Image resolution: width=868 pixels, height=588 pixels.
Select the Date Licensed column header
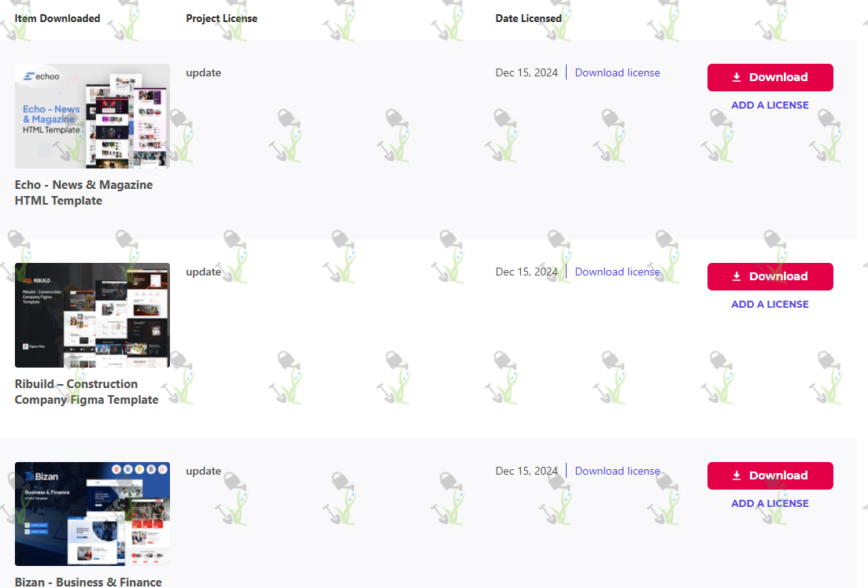(x=528, y=18)
